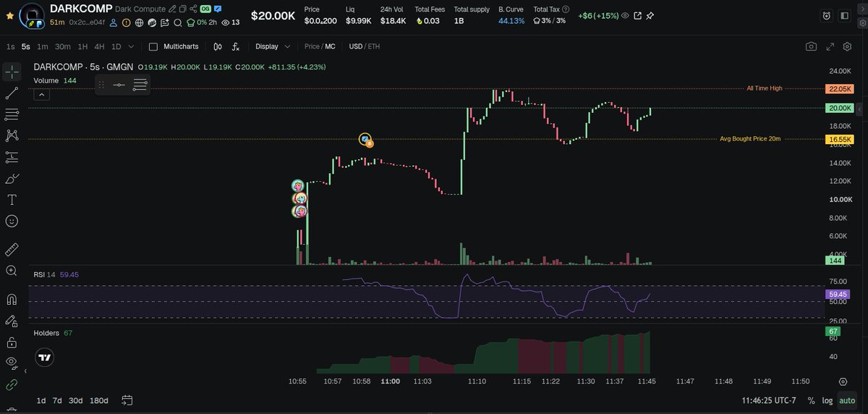Select the text annotation tool
The width and height of the screenshot is (868, 414).
pyautogui.click(x=12, y=200)
